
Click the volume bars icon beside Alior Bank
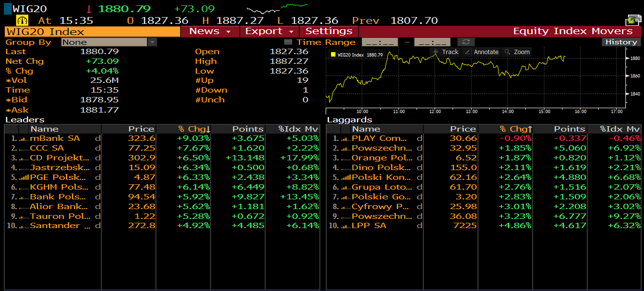click(x=24, y=207)
